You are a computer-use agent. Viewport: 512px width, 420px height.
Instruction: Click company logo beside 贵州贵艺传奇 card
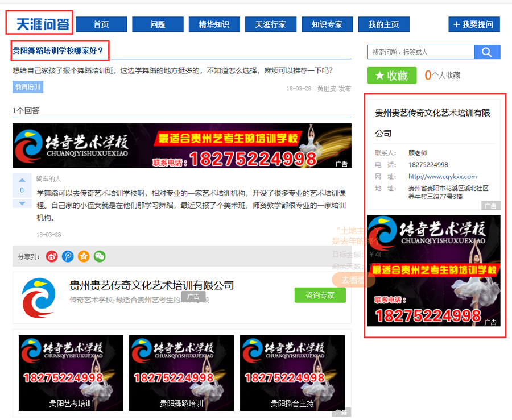(39, 298)
